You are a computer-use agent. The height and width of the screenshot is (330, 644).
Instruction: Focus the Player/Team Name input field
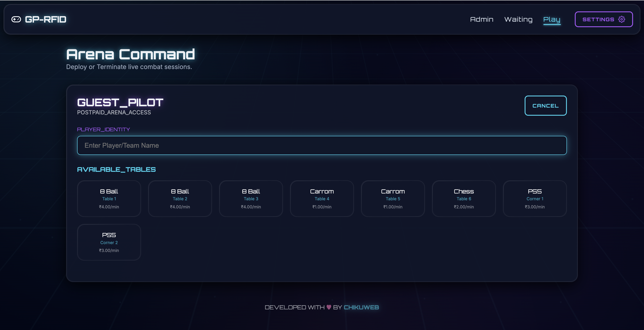(322, 145)
